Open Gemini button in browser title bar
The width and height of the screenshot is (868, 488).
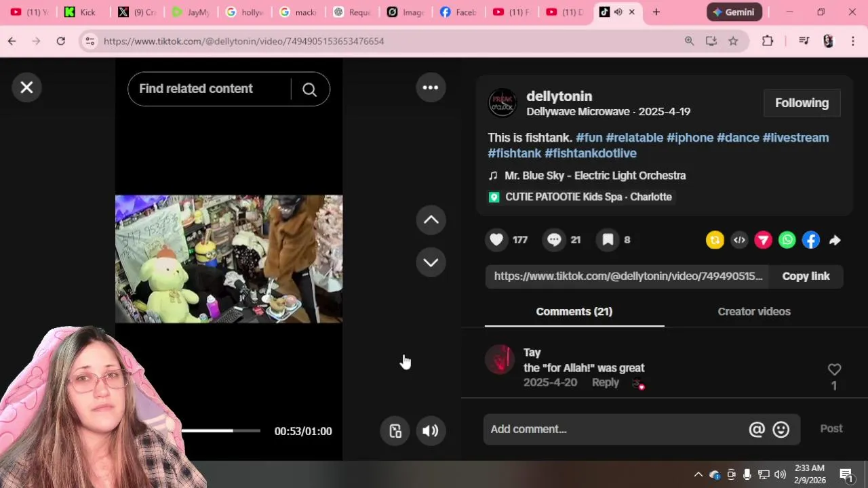tap(734, 12)
